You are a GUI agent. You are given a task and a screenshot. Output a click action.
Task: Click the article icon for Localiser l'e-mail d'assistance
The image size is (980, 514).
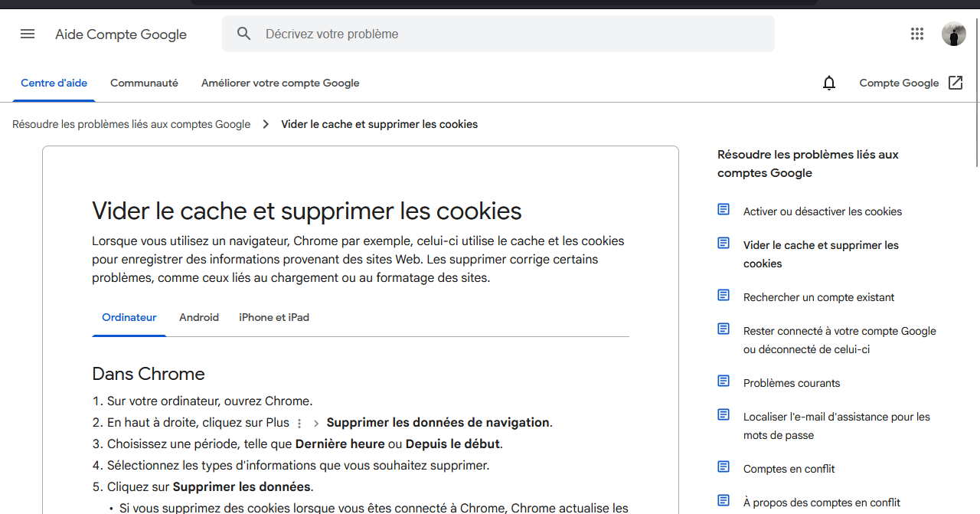[724, 414]
